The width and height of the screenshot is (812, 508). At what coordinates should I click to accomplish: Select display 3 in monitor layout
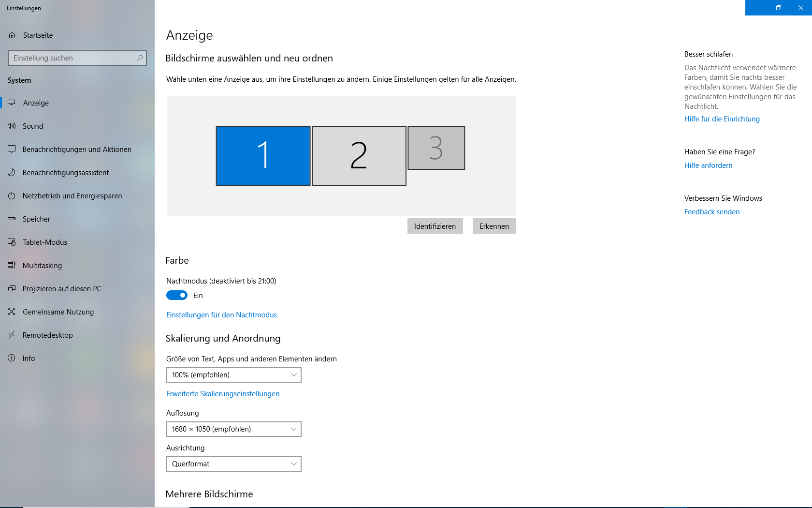(x=436, y=148)
